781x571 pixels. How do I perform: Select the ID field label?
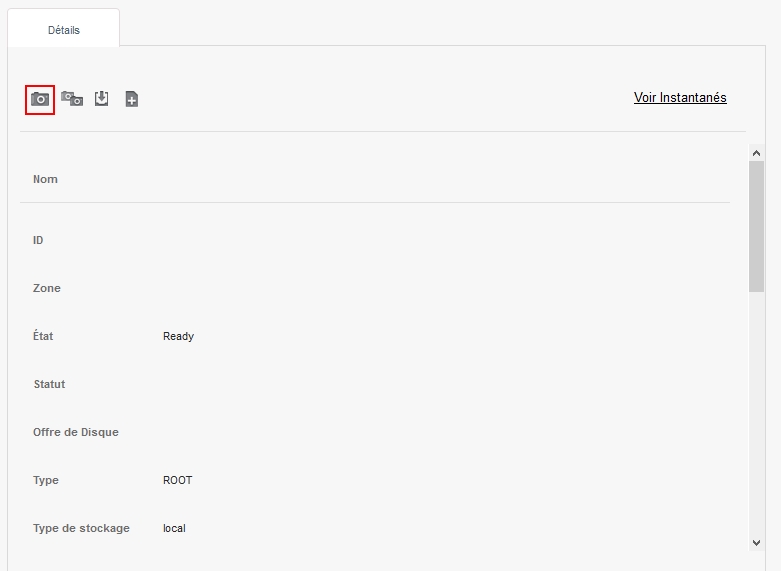(x=38, y=240)
